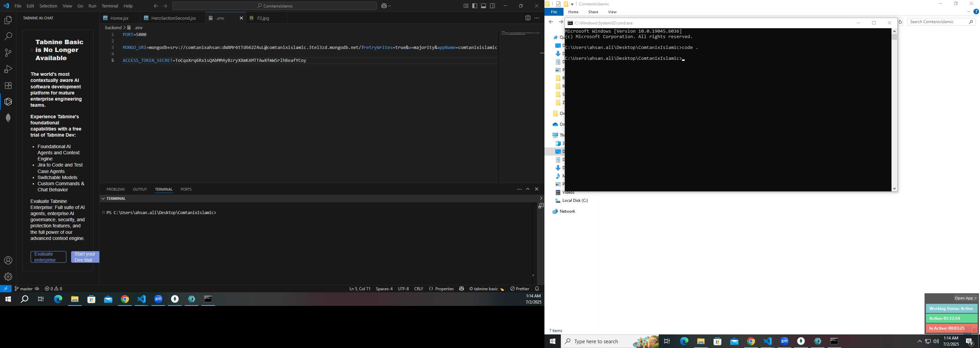
Task: Click VS Code Go Back arrow
Action: (x=156, y=6)
